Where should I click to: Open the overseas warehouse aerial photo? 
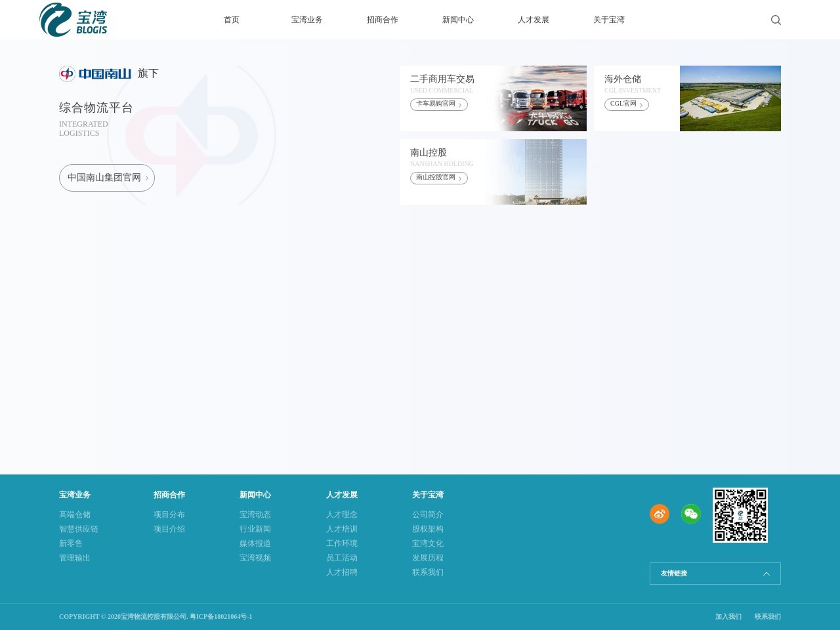click(730, 98)
